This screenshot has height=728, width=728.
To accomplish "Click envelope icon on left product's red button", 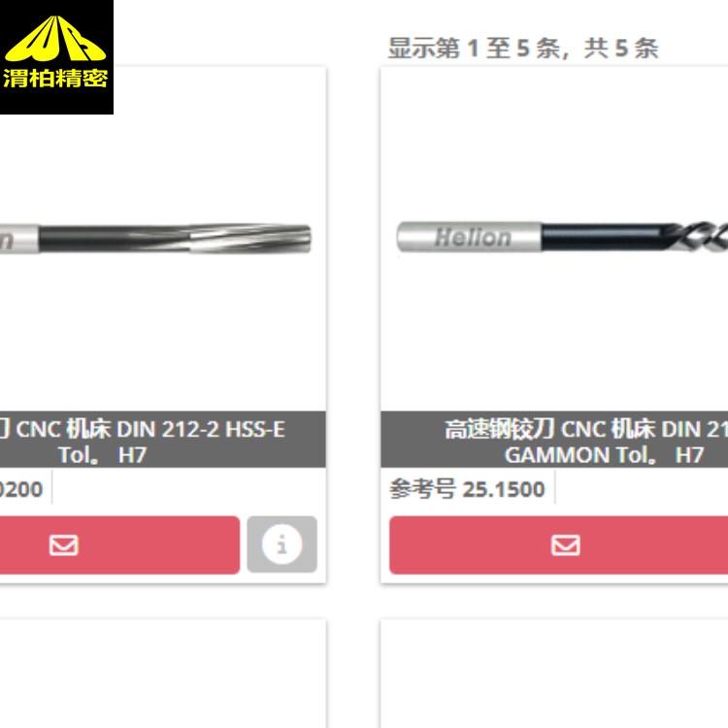I will (64, 546).
